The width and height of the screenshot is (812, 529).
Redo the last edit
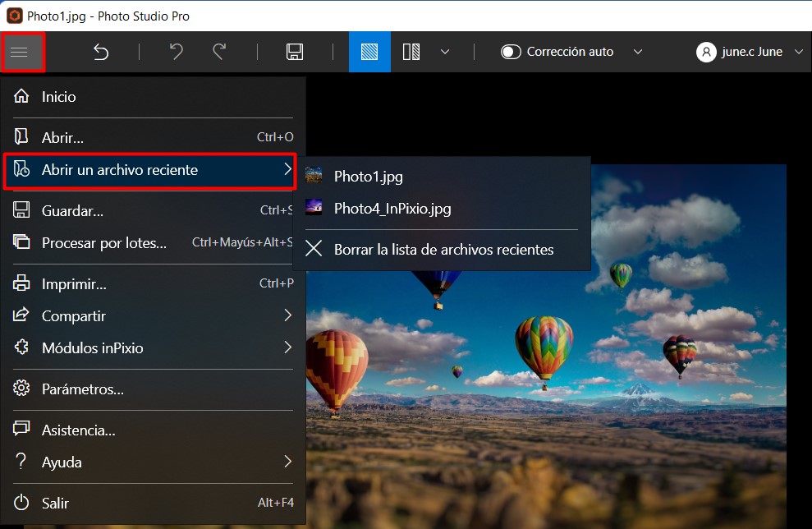point(219,52)
